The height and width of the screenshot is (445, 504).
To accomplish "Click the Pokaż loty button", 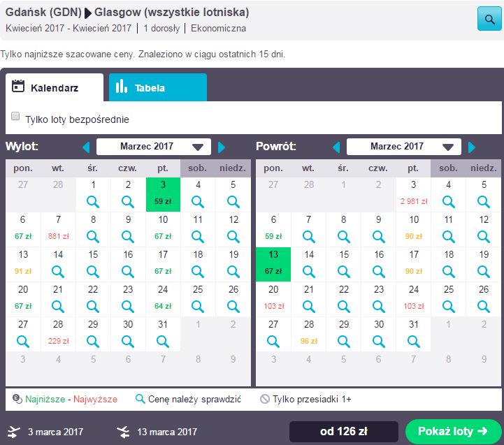I will pos(453,431).
